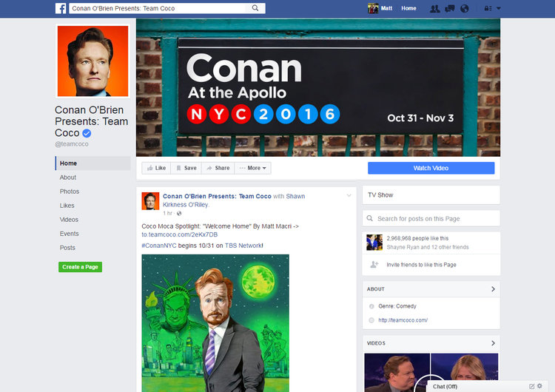Click the top search field

[x=158, y=8]
